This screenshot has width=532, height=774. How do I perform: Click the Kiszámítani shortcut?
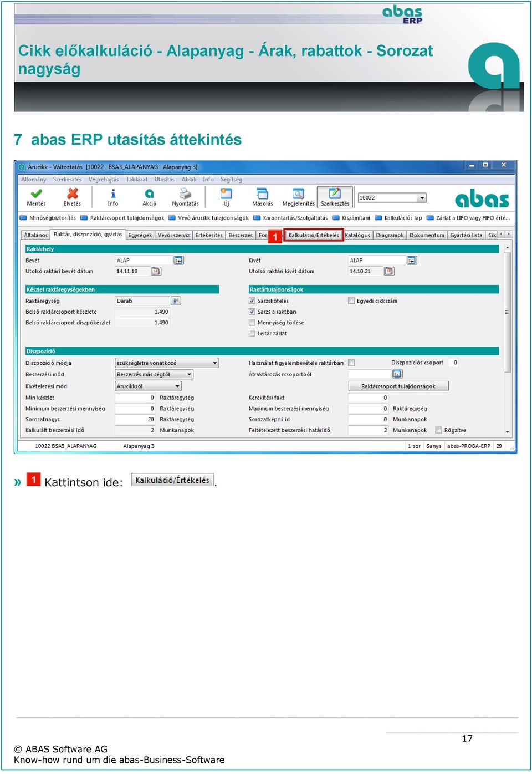coord(351,218)
